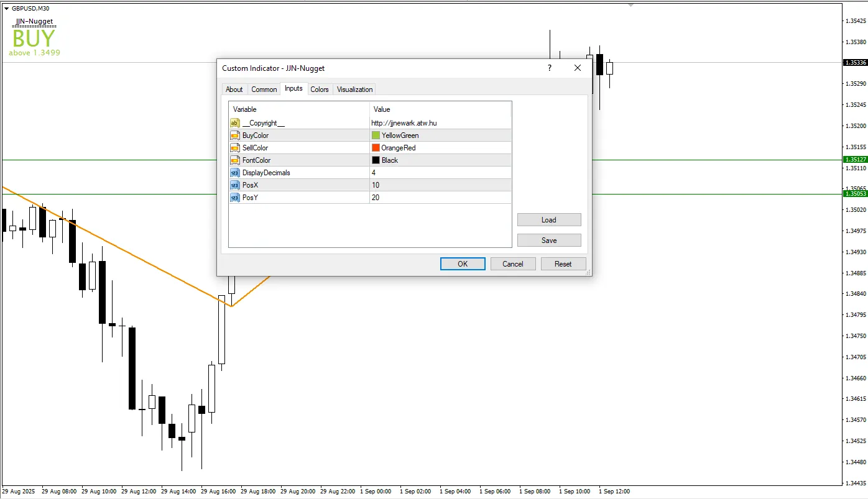Reset indicator inputs to defaults

pyautogui.click(x=563, y=264)
